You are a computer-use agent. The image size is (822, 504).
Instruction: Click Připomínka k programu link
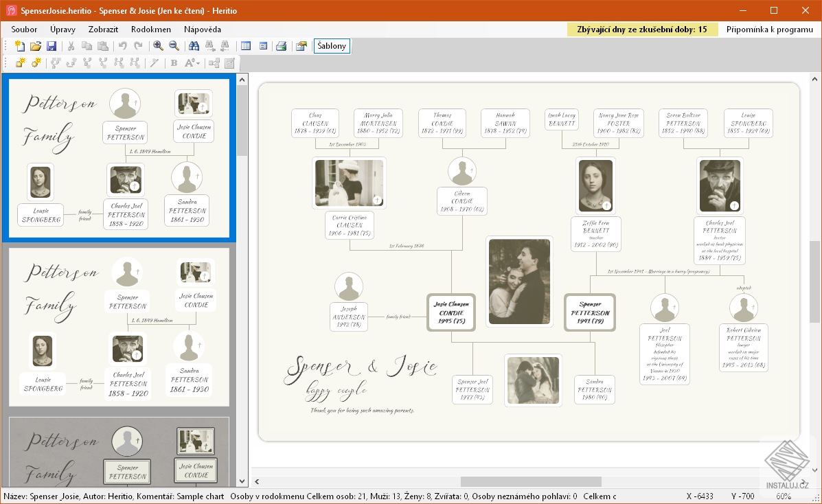[769, 30]
